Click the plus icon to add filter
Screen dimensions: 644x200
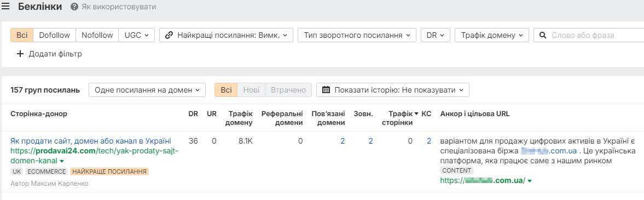pyautogui.click(x=20, y=54)
